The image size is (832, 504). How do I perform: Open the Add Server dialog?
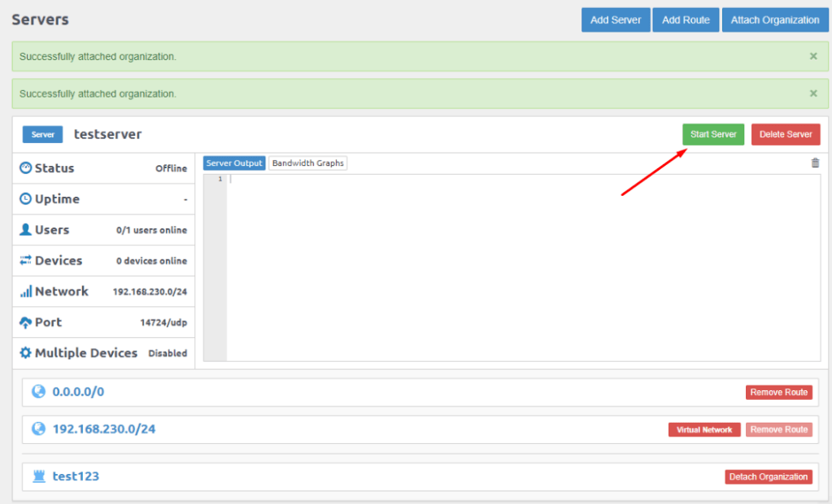coord(616,20)
